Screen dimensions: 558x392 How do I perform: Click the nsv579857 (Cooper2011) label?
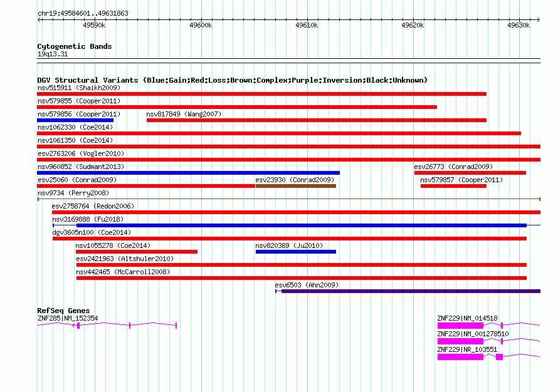tap(461, 180)
